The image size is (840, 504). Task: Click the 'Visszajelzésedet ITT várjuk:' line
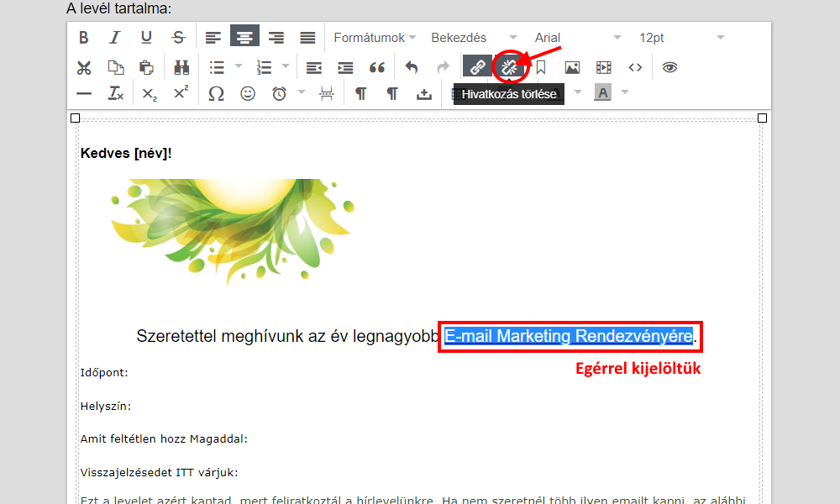click(x=159, y=472)
